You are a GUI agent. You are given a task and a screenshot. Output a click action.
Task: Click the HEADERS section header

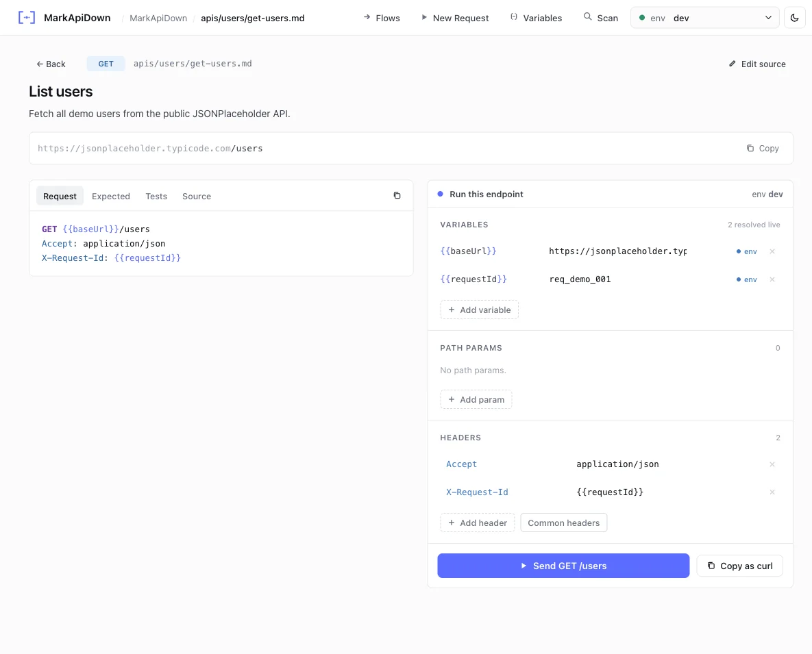tap(460, 438)
